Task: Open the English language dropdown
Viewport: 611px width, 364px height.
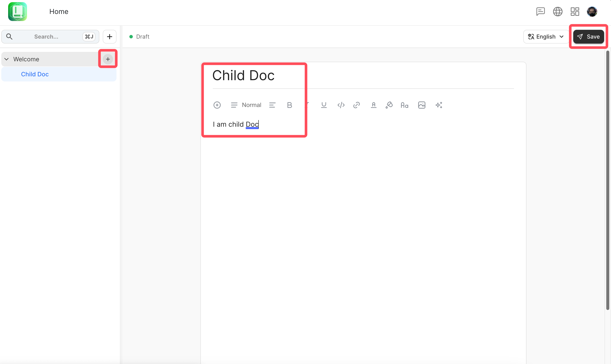Action: click(546, 36)
